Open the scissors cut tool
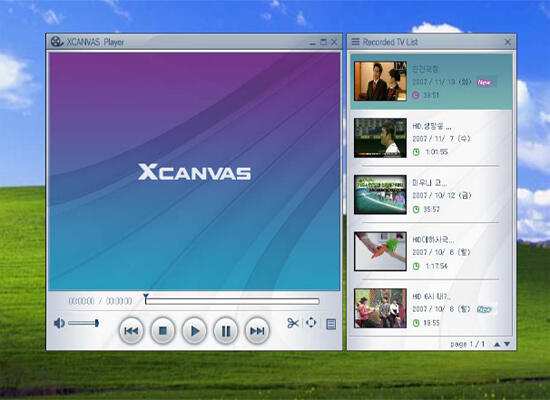The width and height of the screenshot is (550, 400). tap(293, 323)
